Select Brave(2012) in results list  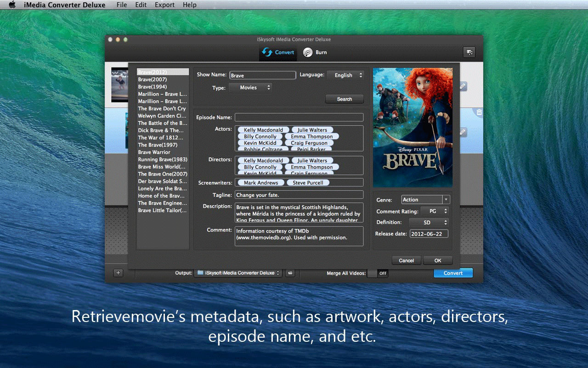[x=163, y=72]
